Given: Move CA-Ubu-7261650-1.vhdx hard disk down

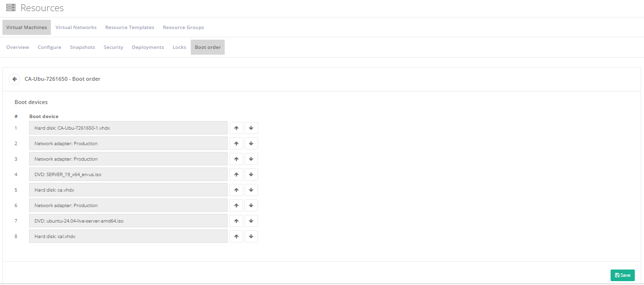Looking at the screenshot, I should [251, 128].
